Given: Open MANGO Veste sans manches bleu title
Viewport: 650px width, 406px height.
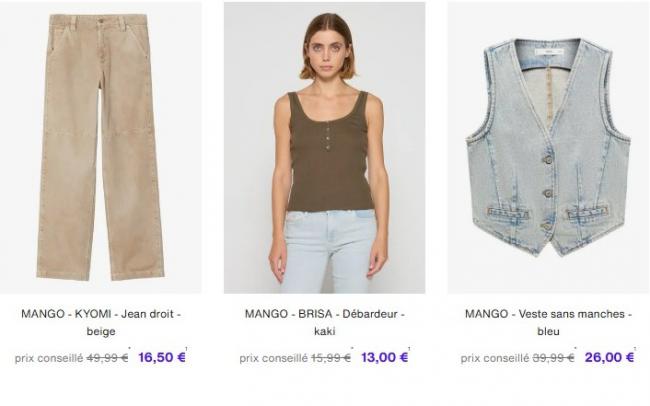Looking at the screenshot, I should [548, 322].
